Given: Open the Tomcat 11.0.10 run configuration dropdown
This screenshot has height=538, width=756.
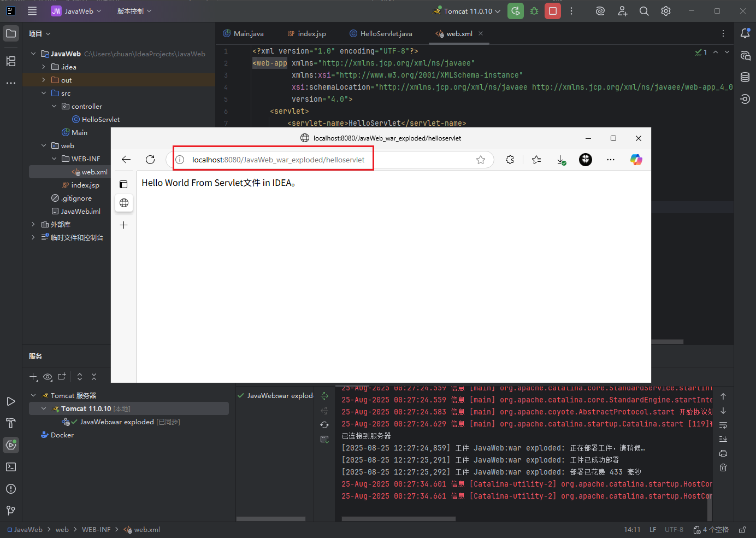Looking at the screenshot, I should coord(467,11).
